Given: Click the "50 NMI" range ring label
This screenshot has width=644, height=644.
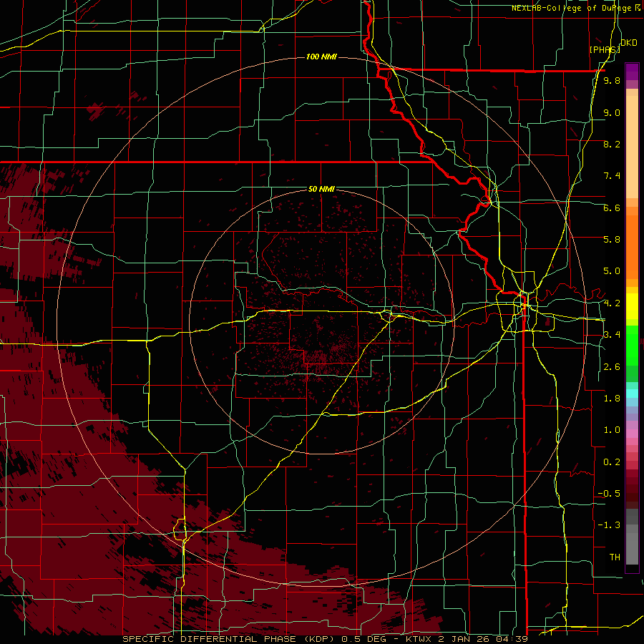Looking at the screenshot, I should pyautogui.click(x=321, y=189).
